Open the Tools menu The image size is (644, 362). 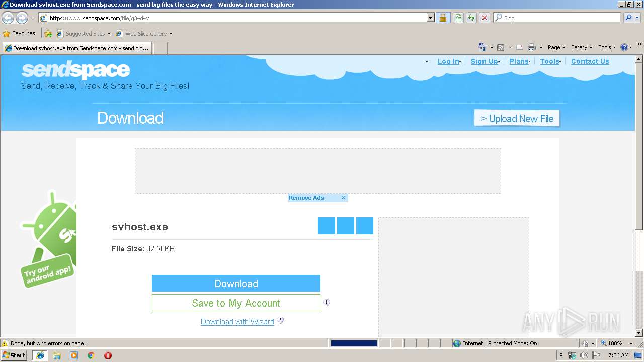pos(607,47)
